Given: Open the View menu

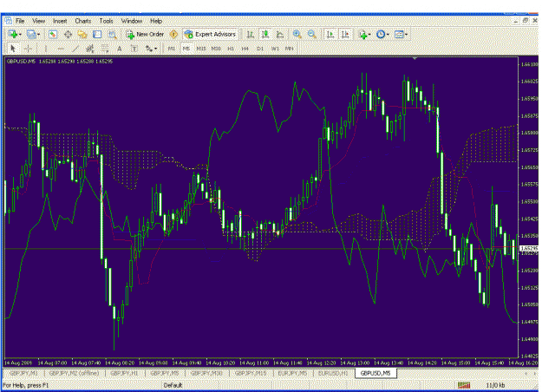Looking at the screenshot, I should 39,21.
